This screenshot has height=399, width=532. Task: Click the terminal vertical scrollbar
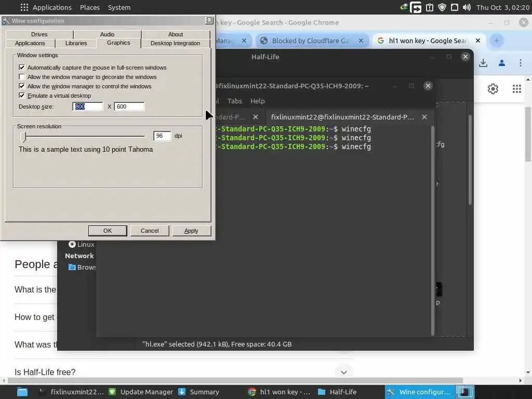[432, 231]
